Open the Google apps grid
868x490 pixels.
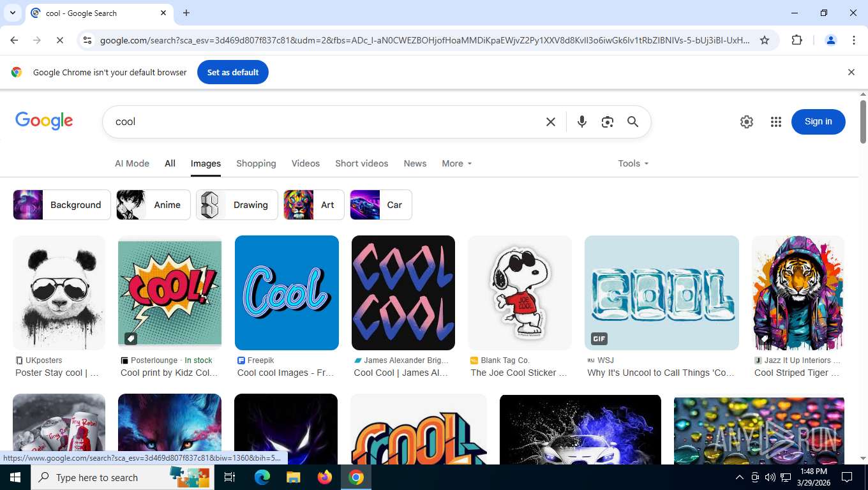pos(776,122)
